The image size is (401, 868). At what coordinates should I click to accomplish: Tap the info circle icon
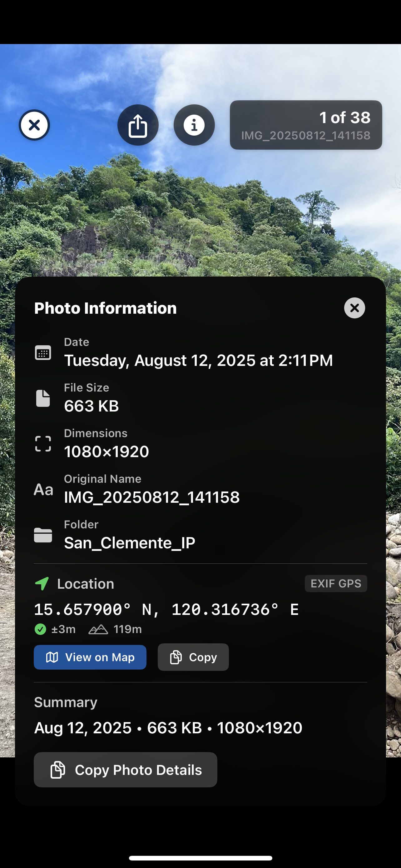point(194,125)
